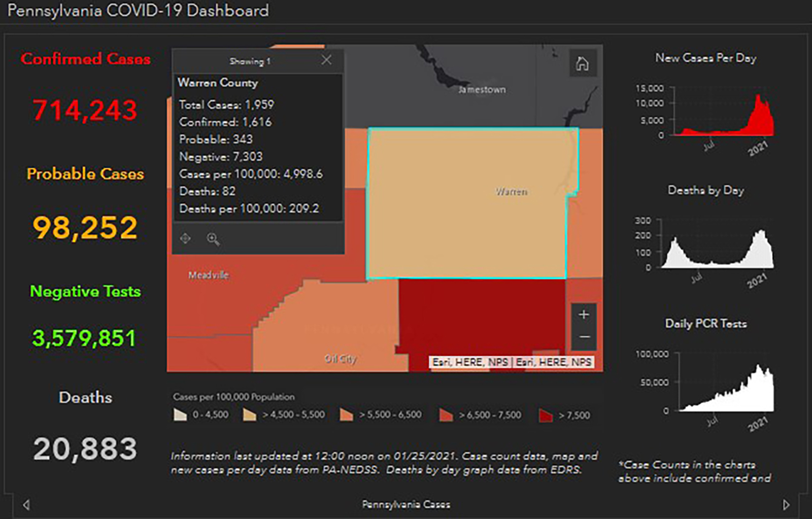Click Deaths per 100,000: 209.2 row
The width and height of the screenshot is (812, 519).
pyautogui.click(x=249, y=208)
